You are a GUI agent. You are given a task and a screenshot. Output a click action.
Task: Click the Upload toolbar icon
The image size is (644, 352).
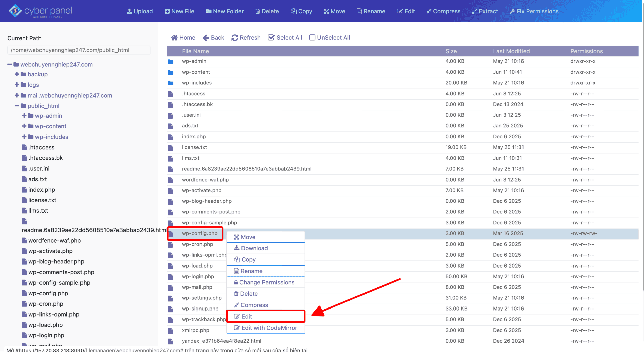click(x=129, y=11)
